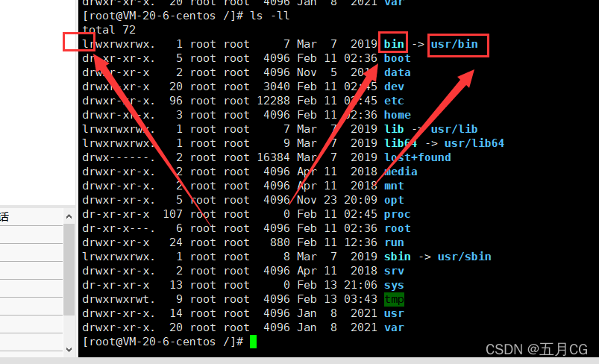The width and height of the screenshot is (599, 364).
Task: Click the bottom '[root@VM-20-6-centos /]#' prompt
Action: [163, 342]
